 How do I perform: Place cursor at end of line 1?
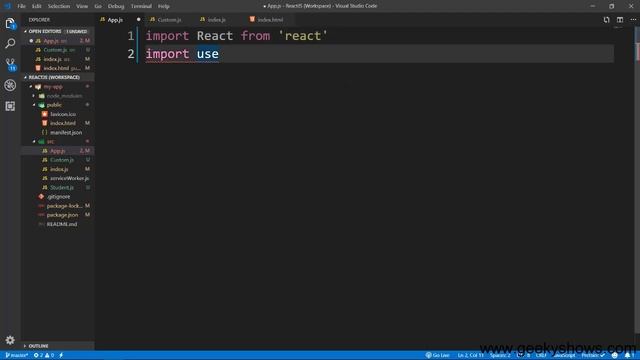pyautogui.click(x=328, y=36)
